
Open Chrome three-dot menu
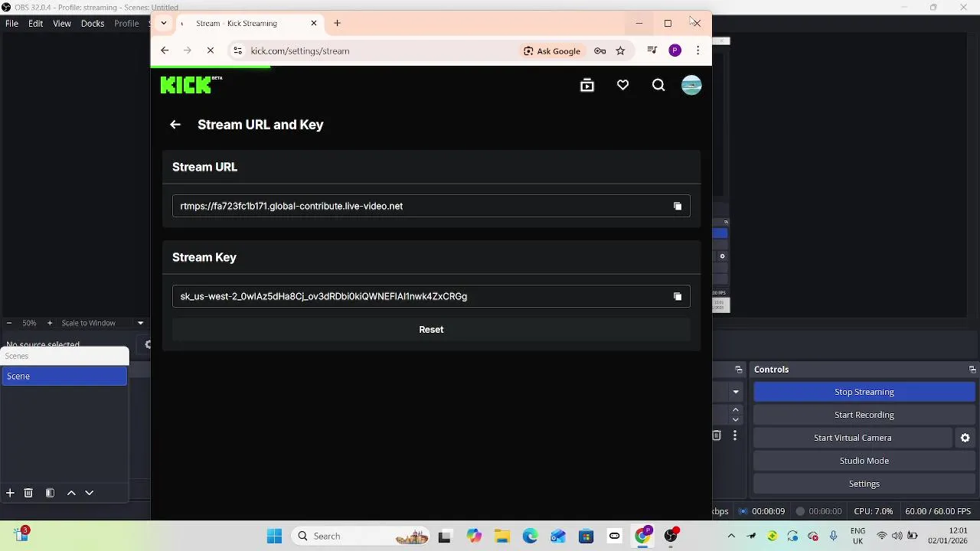click(697, 51)
